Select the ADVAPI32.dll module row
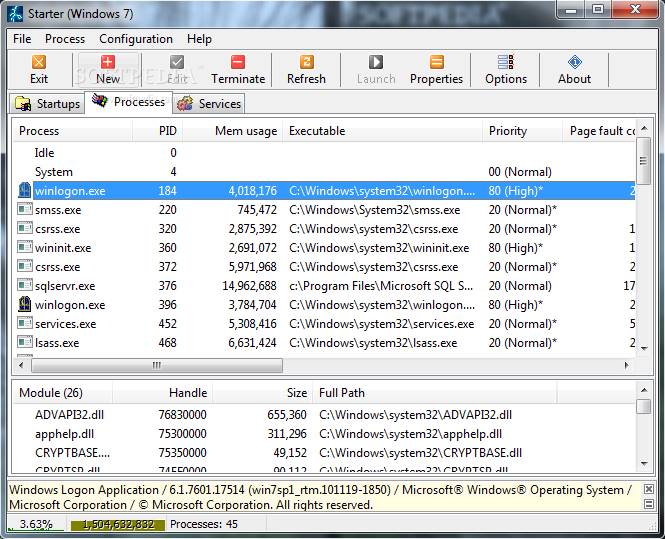665x539 pixels. [324, 415]
